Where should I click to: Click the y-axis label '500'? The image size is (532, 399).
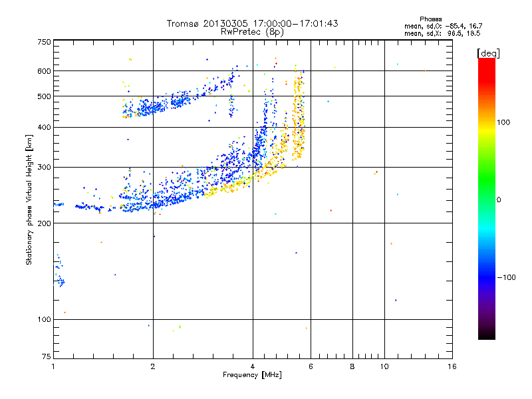pos(44,96)
